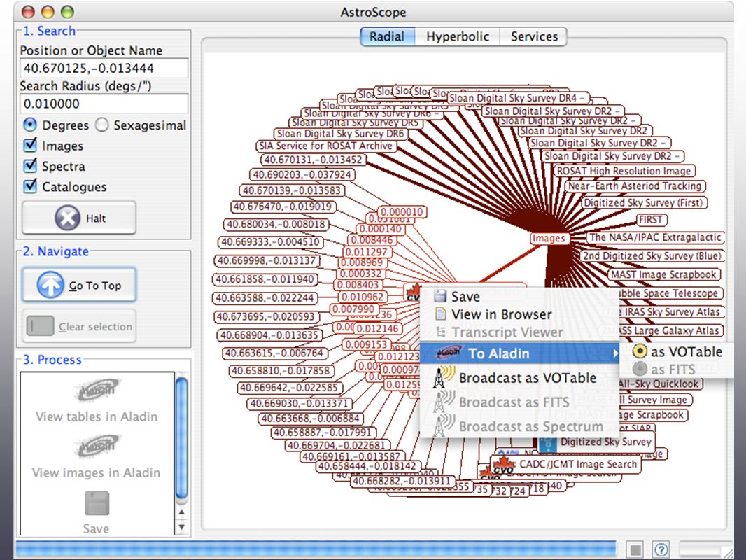The height and width of the screenshot is (560, 746).
Task: Uncheck the Images checkbox
Action: pyautogui.click(x=30, y=145)
